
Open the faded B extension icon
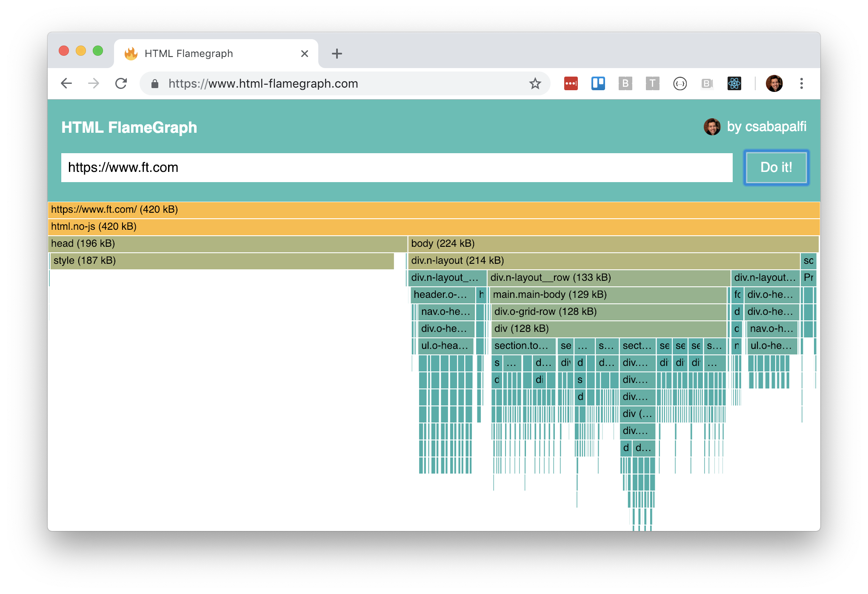[707, 83]
